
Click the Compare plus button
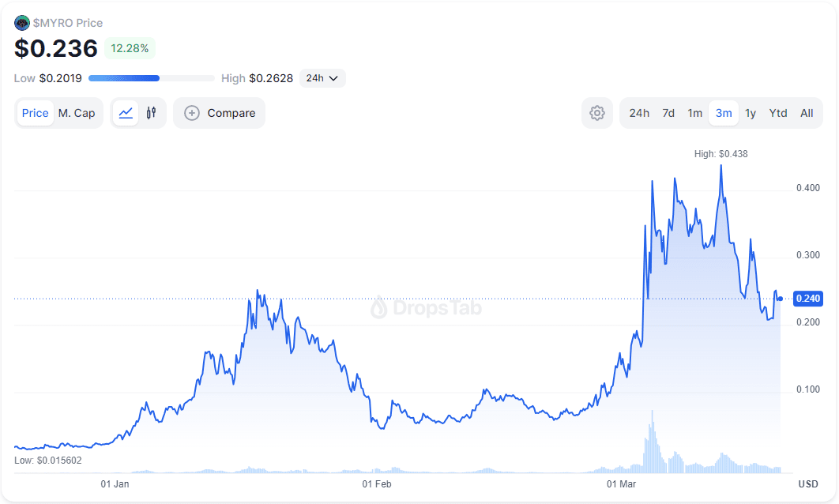(x=220, y=113)
